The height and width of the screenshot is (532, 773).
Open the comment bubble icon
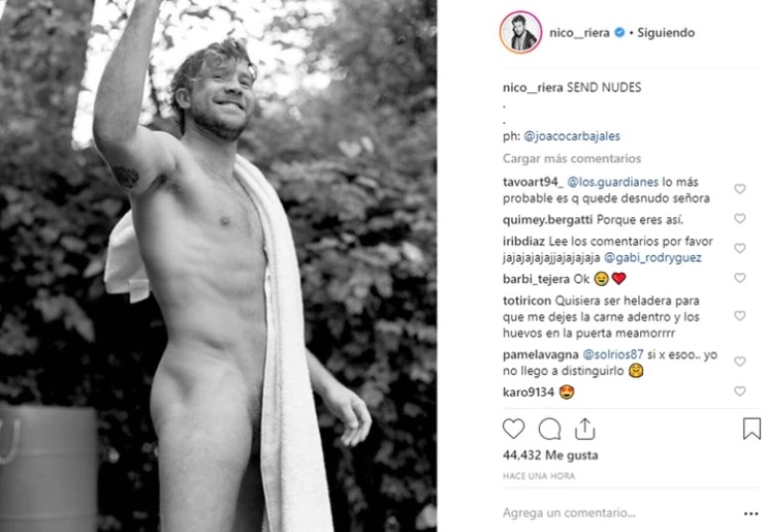pos(550,429)
